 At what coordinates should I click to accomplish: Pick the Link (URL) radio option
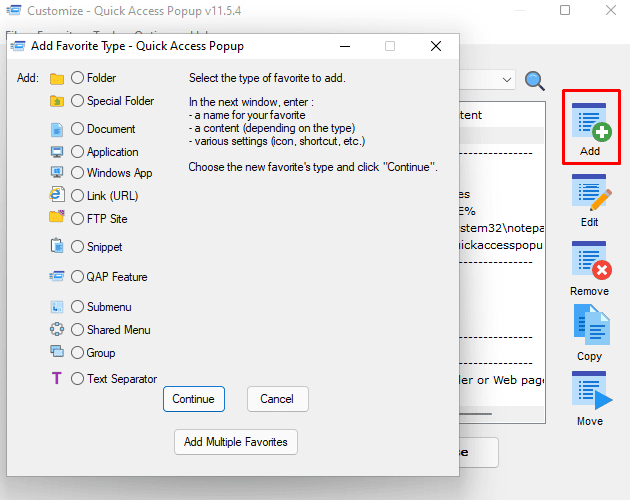click(x=77, y=196)
